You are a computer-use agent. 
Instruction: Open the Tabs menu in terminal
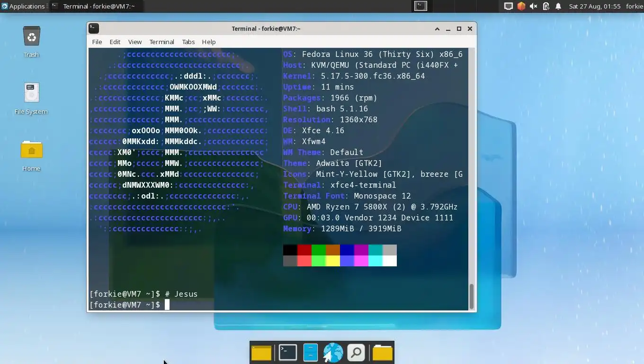click(x=188, y=42)
